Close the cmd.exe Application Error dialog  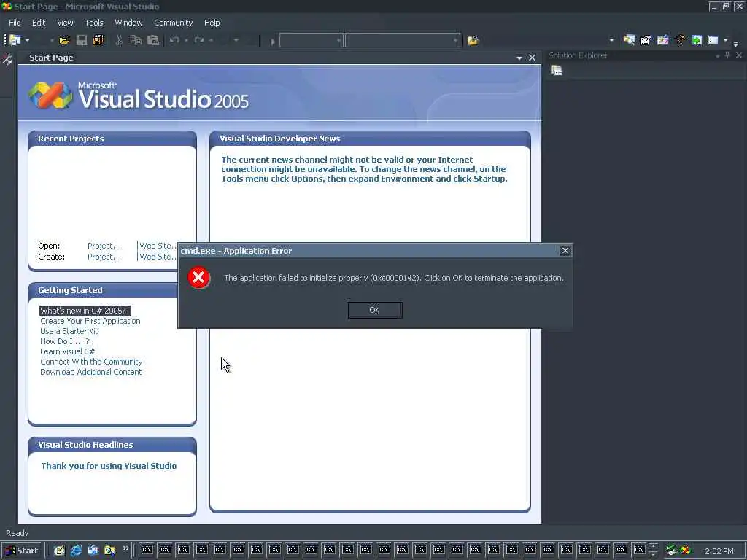[x=565, y=251]
